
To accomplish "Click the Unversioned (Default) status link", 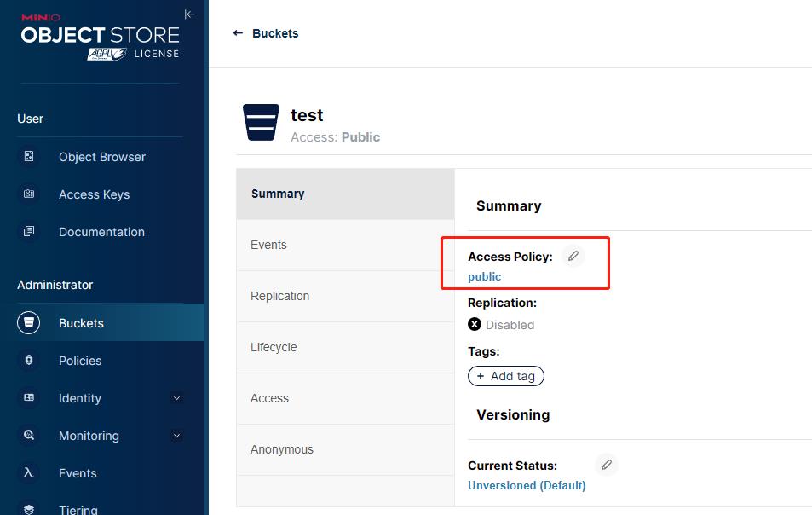I will point(527,485).
